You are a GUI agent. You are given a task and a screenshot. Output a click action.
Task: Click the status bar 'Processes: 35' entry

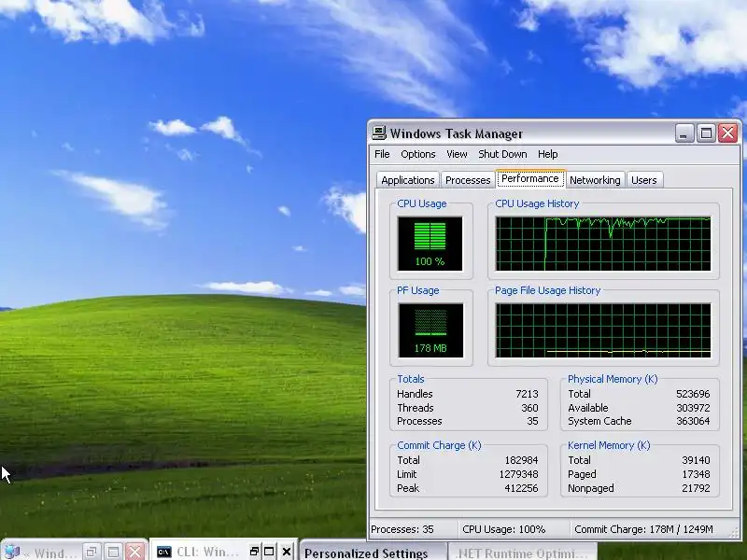tap(402, 529)
